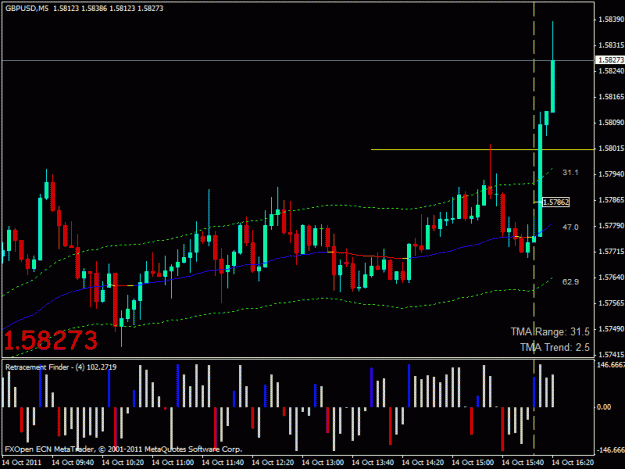Select the boxed 1.57862 price tag

(x=556, y=202)
